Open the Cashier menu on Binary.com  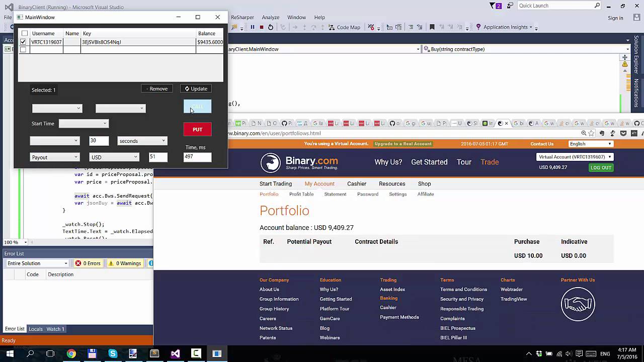pos(357,184)
